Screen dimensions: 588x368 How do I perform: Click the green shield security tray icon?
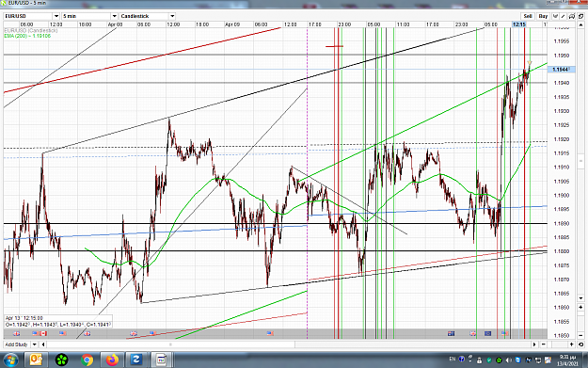pos(489,360)
